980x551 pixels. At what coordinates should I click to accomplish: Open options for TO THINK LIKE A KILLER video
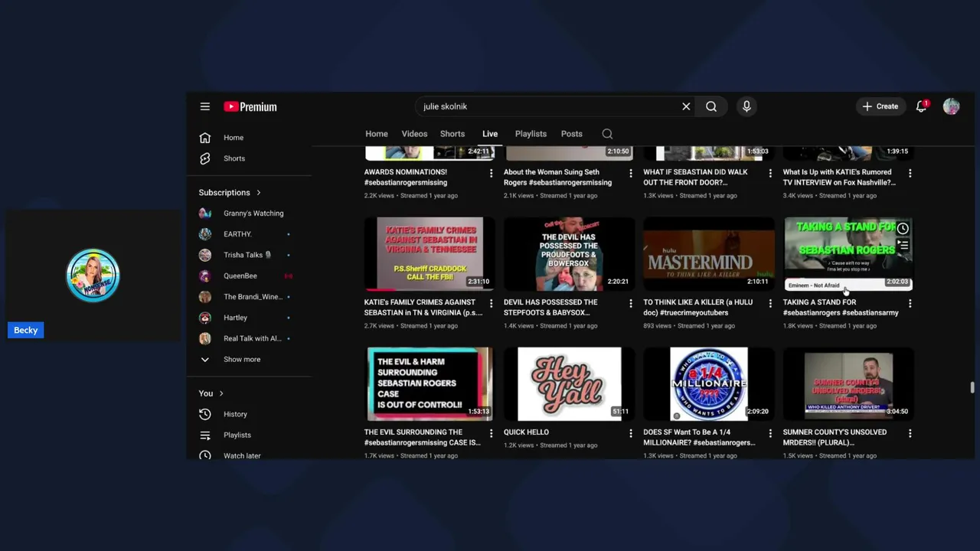(770, 304)
